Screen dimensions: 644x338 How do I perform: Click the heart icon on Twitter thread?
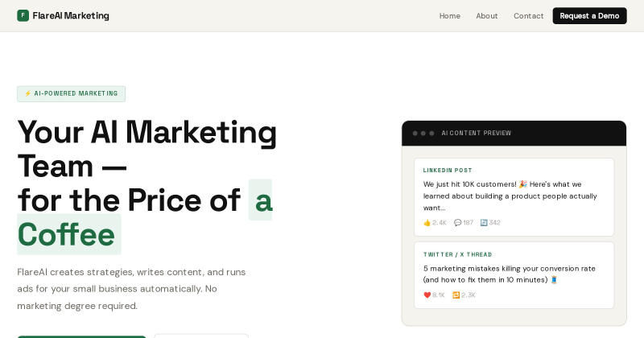click(x=427, y=295)
